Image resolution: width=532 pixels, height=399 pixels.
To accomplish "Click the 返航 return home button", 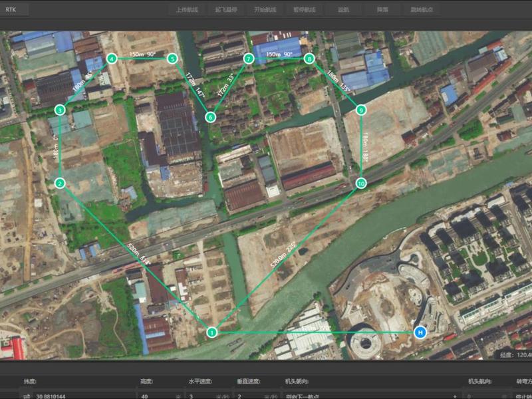I will click(x=343, y=9).
